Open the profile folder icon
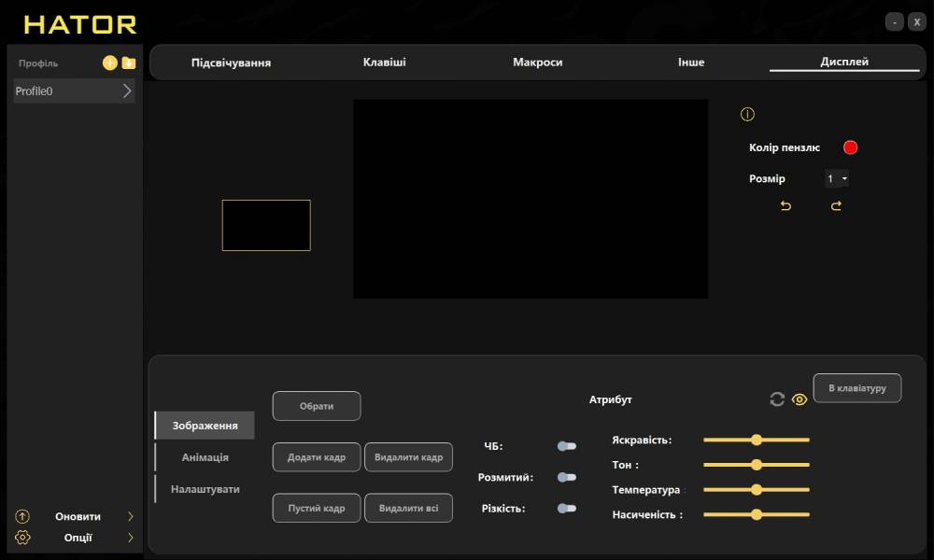Screen dimensions: 934x560 129,63
